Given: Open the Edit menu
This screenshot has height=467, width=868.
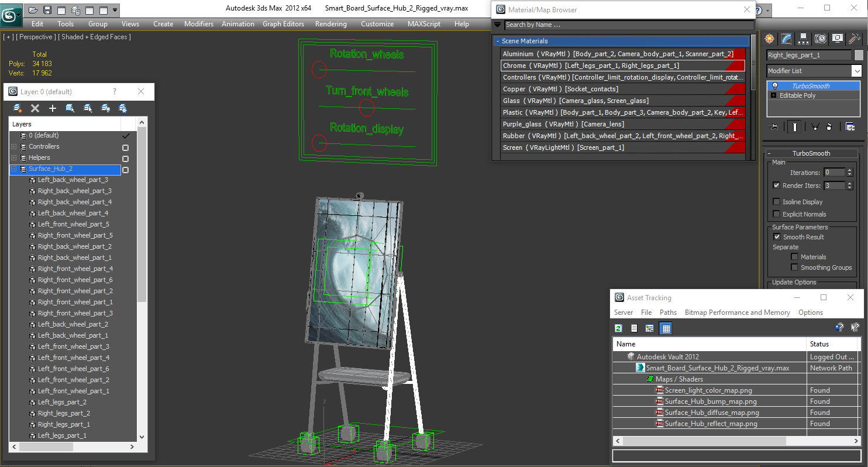Looking at the screenshot, I should (x=37, y=24).
